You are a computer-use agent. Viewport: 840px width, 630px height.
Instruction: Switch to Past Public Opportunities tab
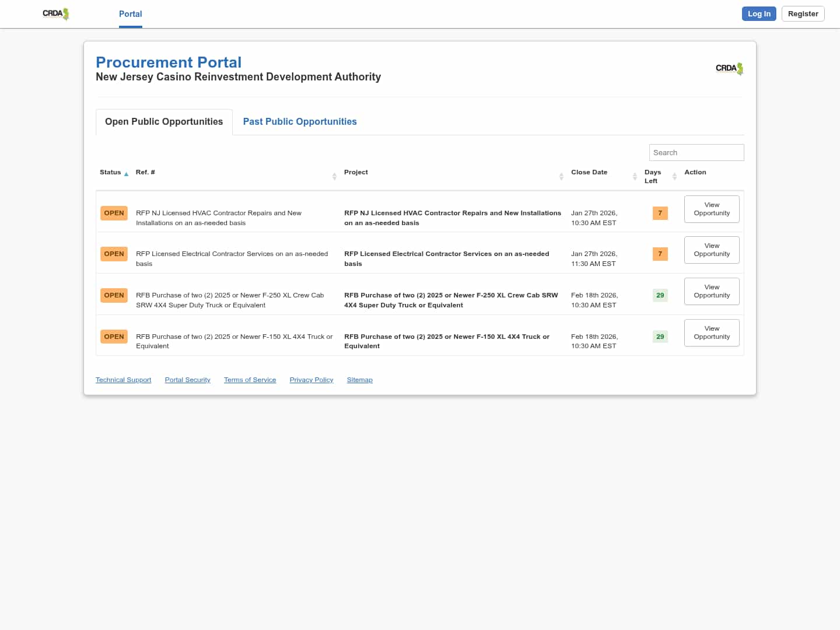click(300, 121)
